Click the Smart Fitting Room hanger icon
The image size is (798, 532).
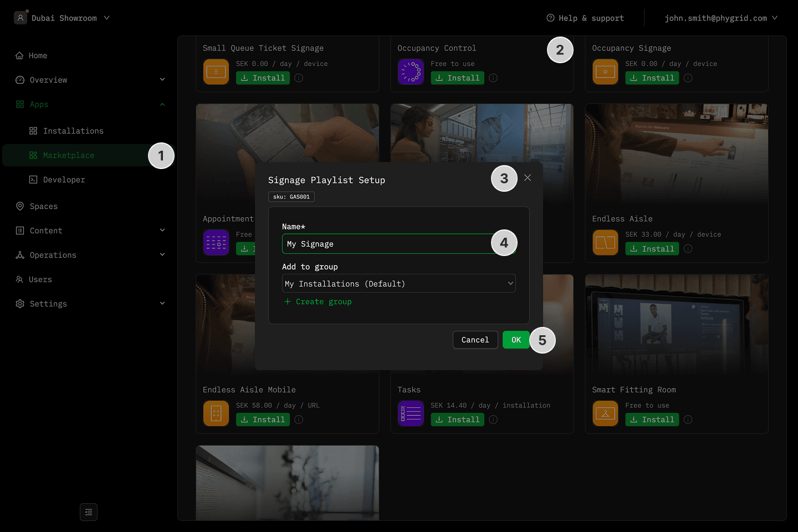click(605, 413)
